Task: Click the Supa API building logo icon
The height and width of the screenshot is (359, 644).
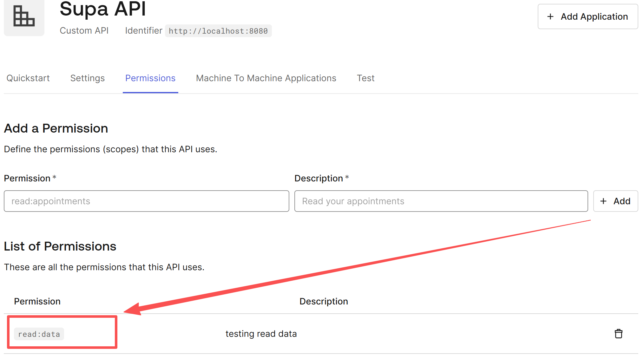Action: pyautogui.click(x=24, y=16)
